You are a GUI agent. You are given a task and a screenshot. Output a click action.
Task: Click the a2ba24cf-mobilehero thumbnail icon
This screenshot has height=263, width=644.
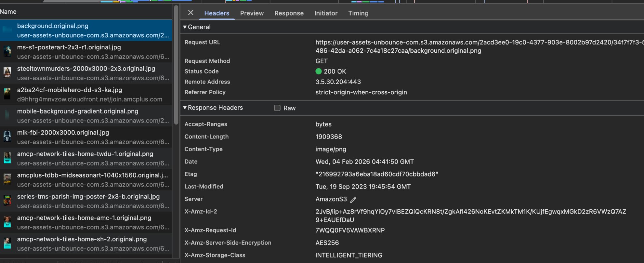tap(7, 94)
